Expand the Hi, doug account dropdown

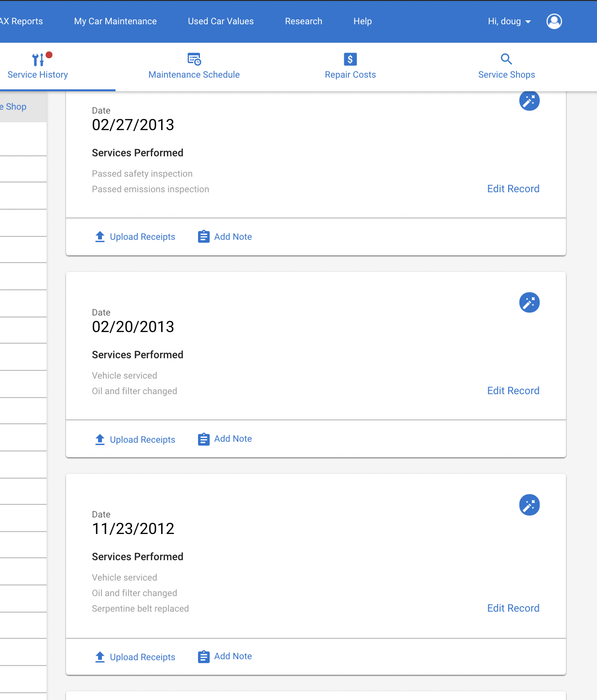[x=509, y=21]
